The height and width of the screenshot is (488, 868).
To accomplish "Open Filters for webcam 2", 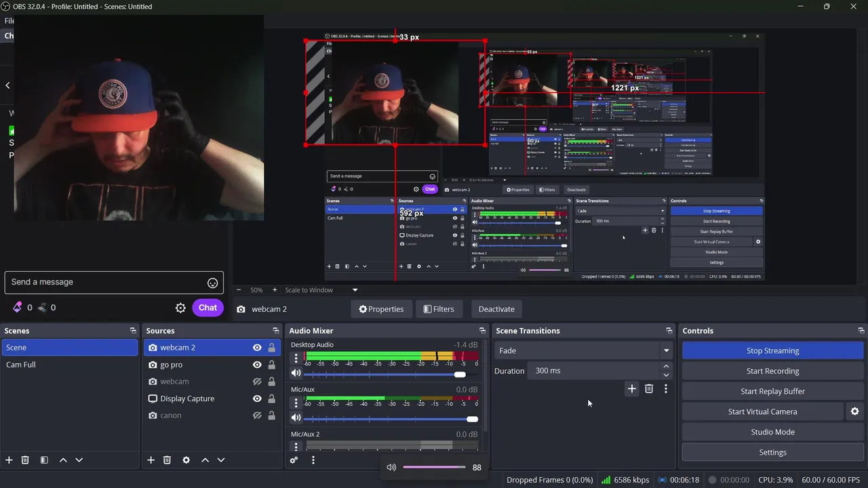I will 439,309.
